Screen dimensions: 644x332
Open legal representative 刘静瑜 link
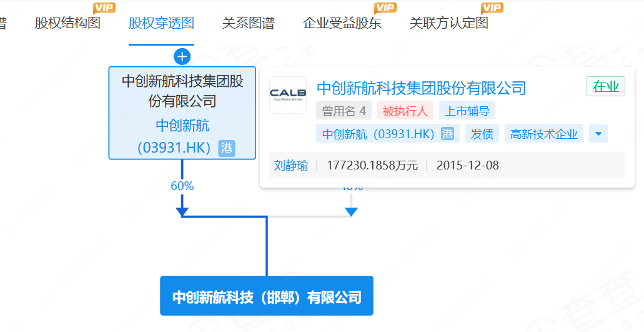pos(291,165)
